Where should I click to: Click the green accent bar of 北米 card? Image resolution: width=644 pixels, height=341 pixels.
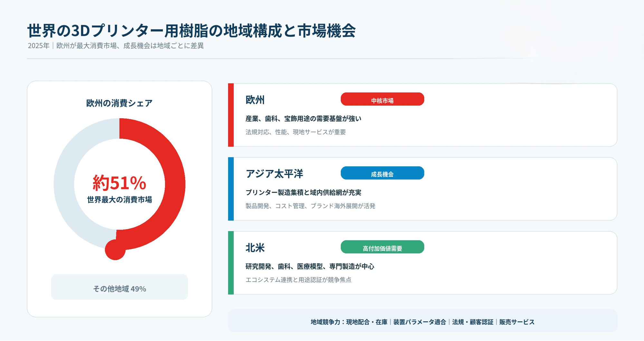click(x=231, y=263)
